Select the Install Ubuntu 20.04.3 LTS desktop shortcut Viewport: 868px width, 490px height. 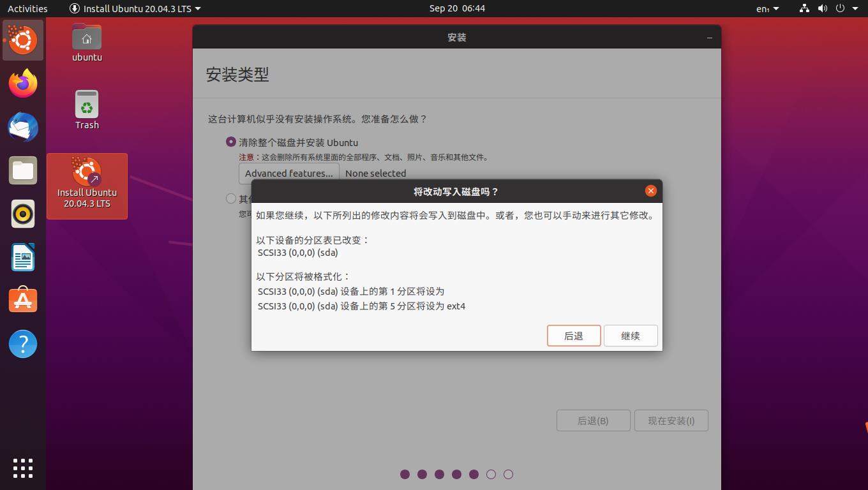(x=87, y=185)
